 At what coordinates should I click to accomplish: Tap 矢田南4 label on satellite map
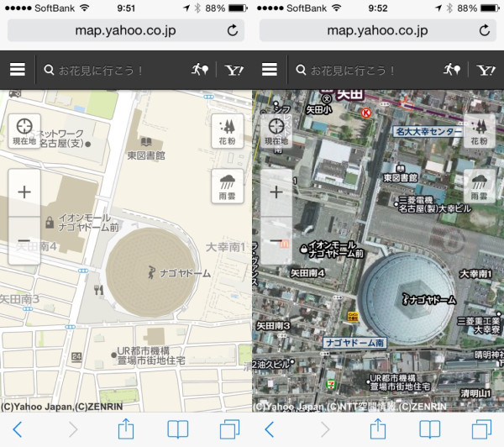pos(307,273)
